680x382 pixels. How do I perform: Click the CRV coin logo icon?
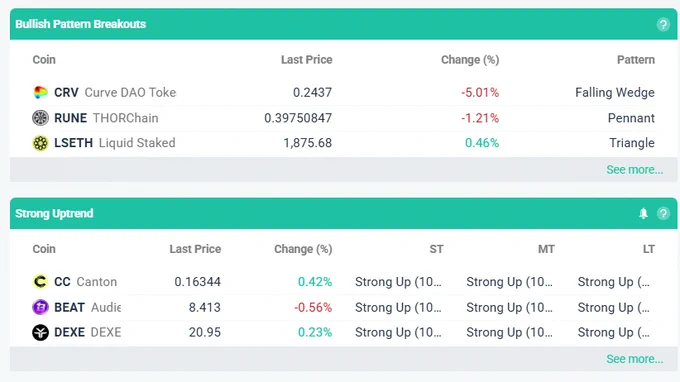coord(40,92)
